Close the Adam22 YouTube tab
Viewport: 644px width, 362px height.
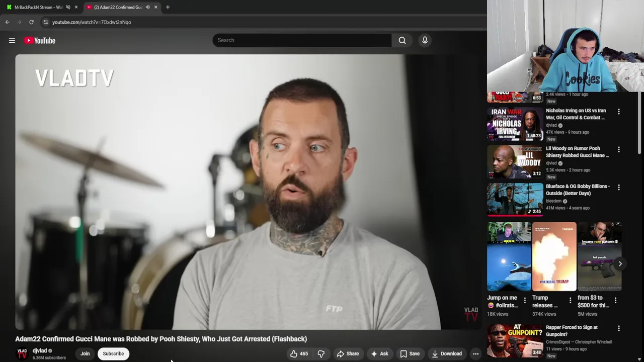[x=155, y=7]
